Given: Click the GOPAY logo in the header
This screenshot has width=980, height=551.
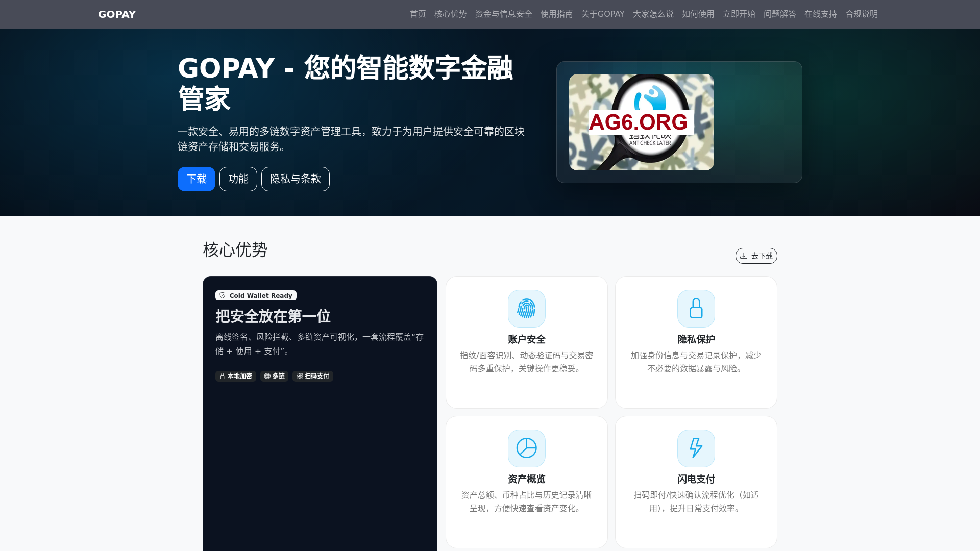Looking at the screenshot, I should [117, 14].
